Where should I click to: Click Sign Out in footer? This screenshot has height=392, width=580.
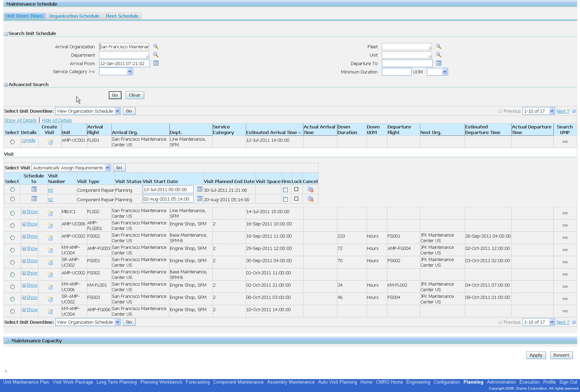click(568, 382)
